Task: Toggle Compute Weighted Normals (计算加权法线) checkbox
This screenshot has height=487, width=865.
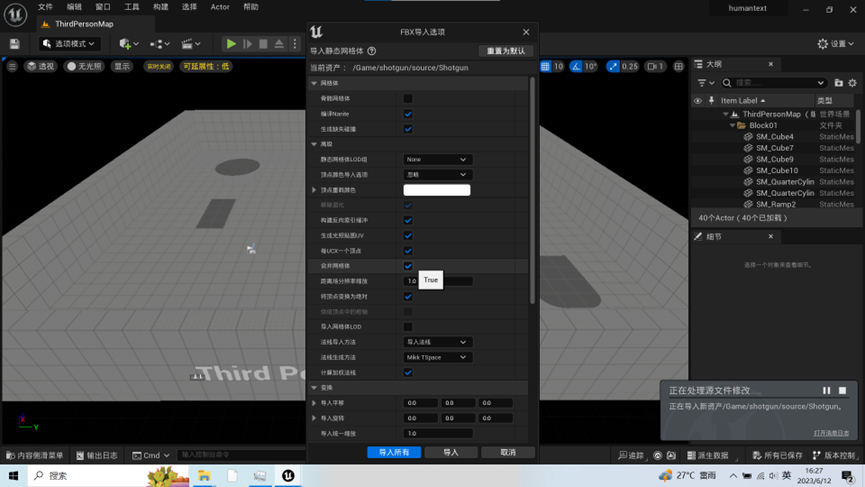Action: (408, 372)
